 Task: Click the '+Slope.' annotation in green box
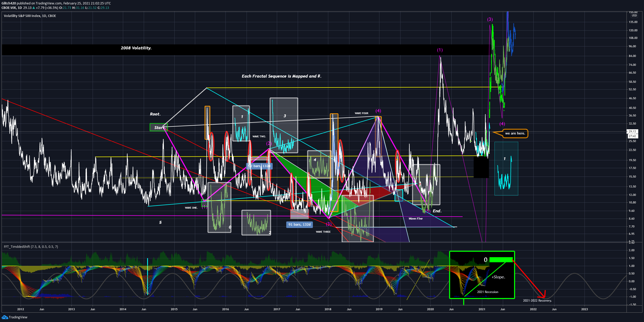coord(498,277)
